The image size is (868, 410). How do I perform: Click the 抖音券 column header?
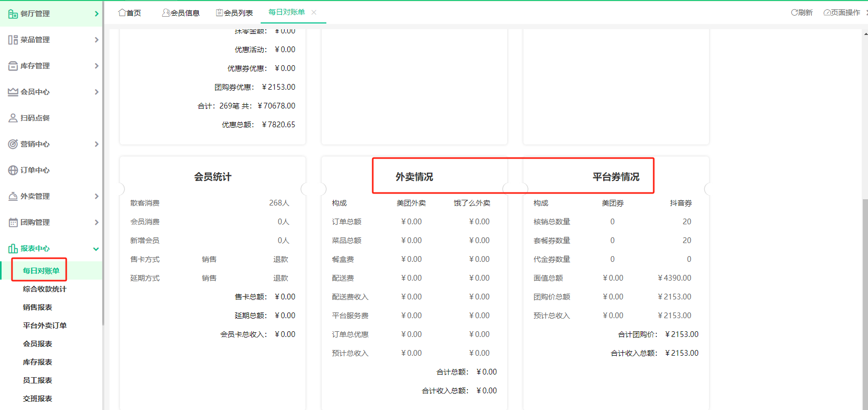click(x=681, y=203)
